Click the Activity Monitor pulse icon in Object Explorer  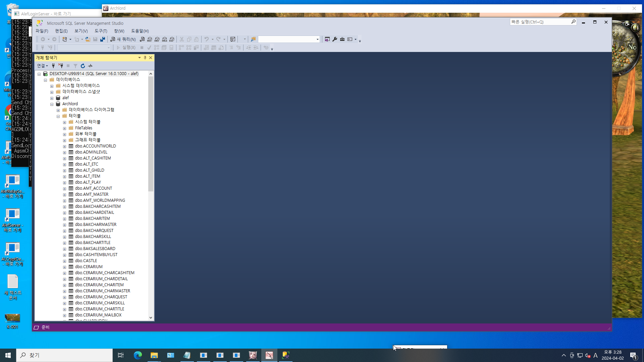90,66
